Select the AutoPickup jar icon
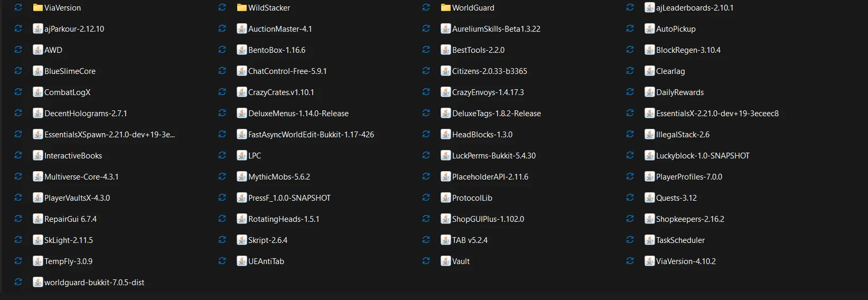Viewport: 868px width, 300px height. pos(650,29)
